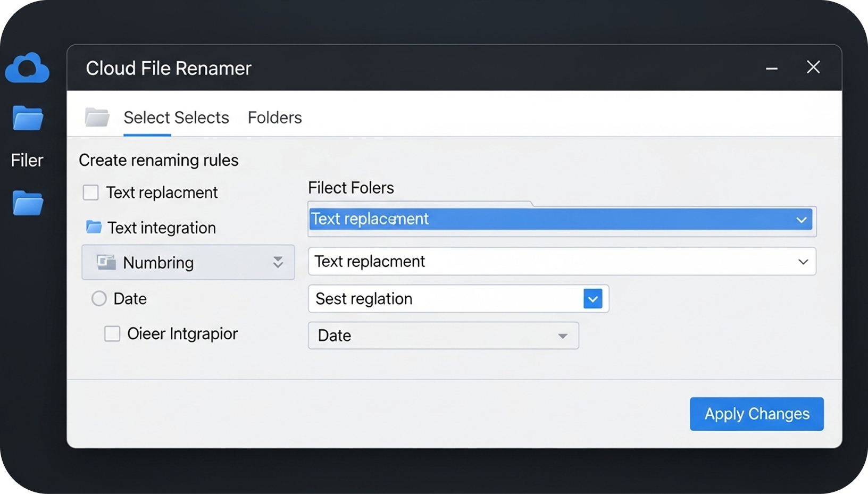Image resolution: width=868 pixels, height=494 pixels.
Task: Click the Apply Changes button
Action: tap(756, 414)
